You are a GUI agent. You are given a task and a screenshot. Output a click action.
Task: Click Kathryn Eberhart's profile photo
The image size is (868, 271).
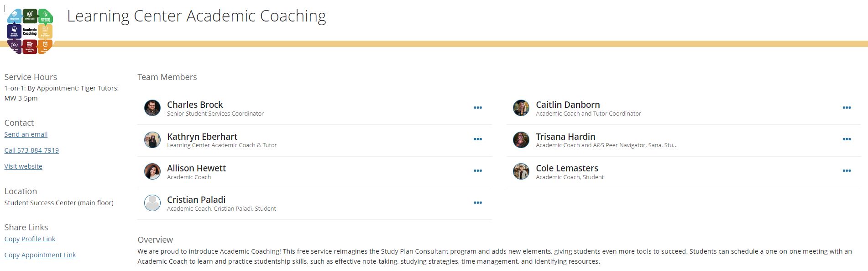(152, 140)
